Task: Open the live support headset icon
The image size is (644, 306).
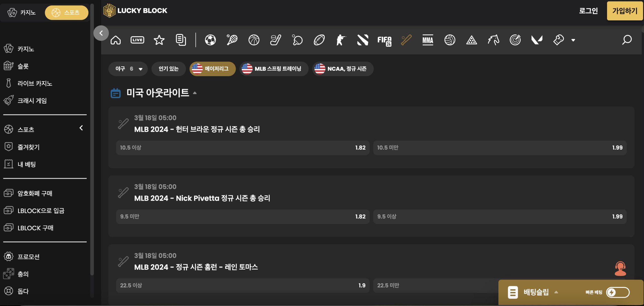Action: coord(620,269)
